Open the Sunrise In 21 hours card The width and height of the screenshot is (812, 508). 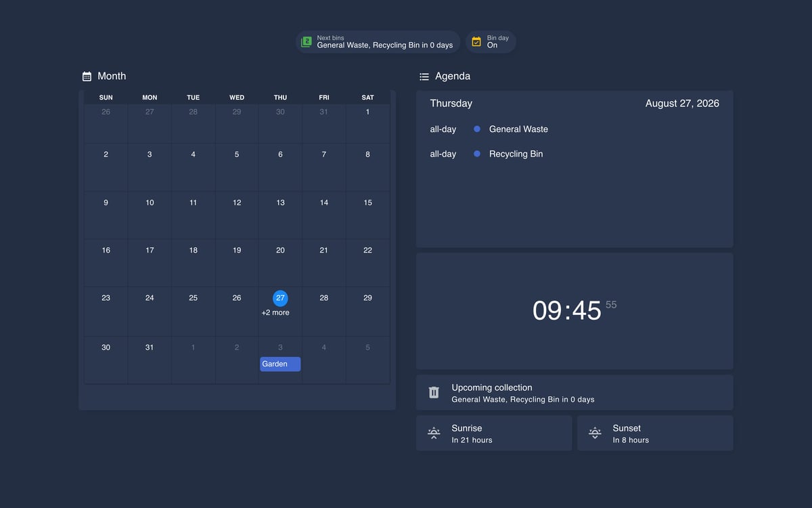click(x=494, y=433)
